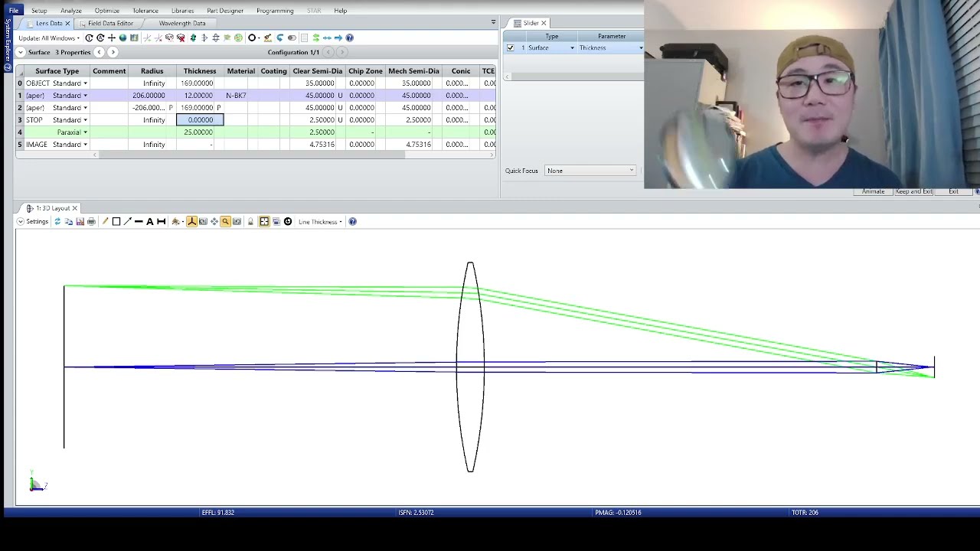Click the first Update refresh icon in Lens Data toolbar

89,37
